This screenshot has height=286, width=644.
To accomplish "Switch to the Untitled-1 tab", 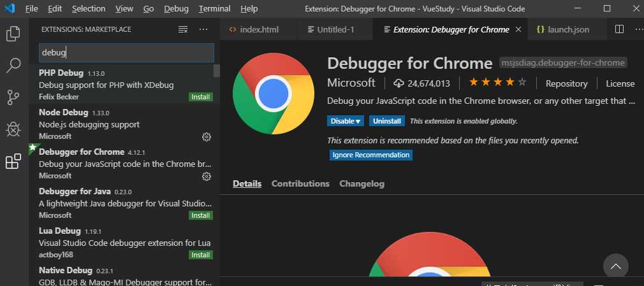I will [335, 29].
